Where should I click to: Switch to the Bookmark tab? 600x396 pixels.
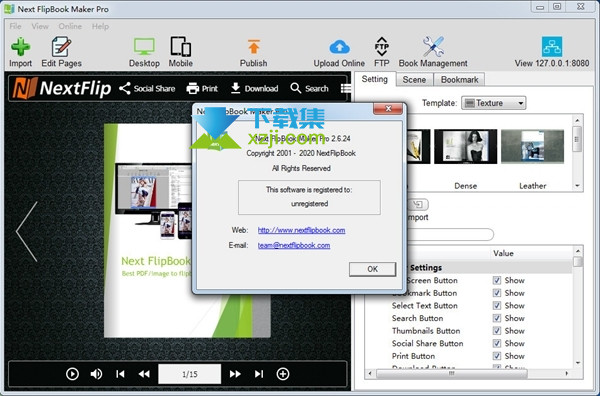point(460,80)
